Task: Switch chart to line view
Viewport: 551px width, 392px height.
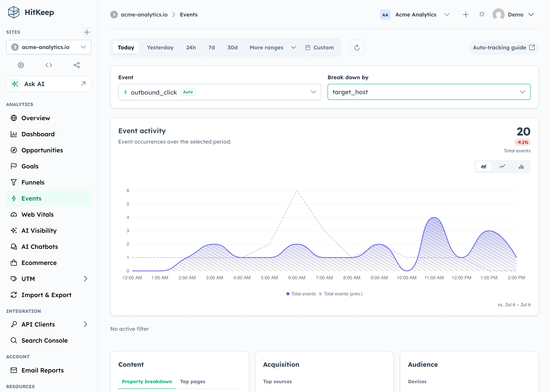Action: [502, 167]
